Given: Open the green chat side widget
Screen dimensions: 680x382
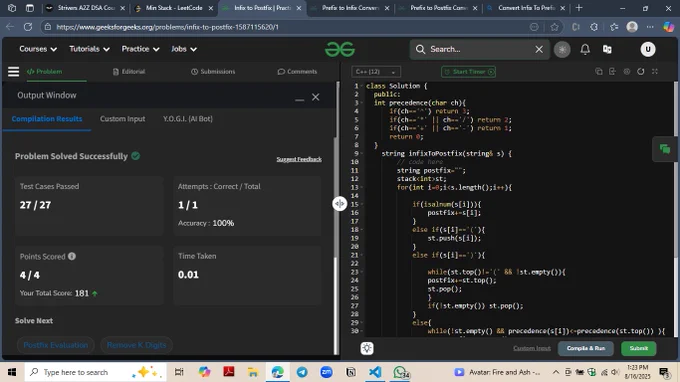Looking at the screenshot, I should coord(664,149).
